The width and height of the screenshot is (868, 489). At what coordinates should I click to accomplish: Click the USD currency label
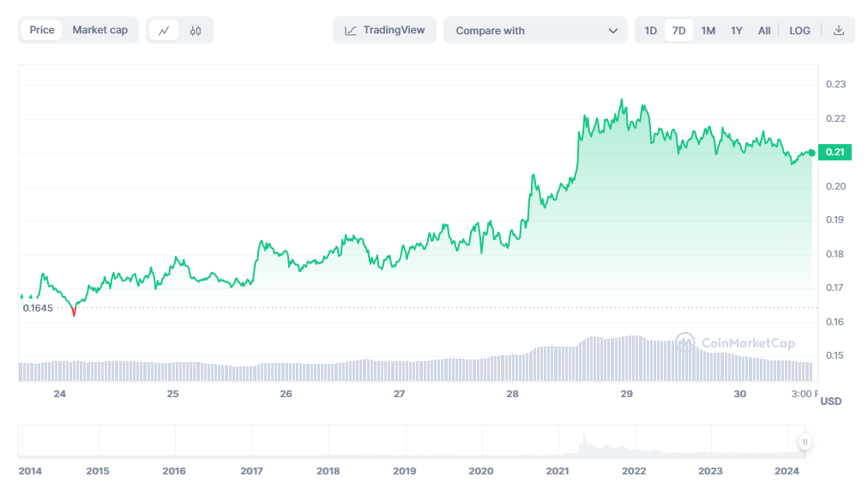coord(831,401)
